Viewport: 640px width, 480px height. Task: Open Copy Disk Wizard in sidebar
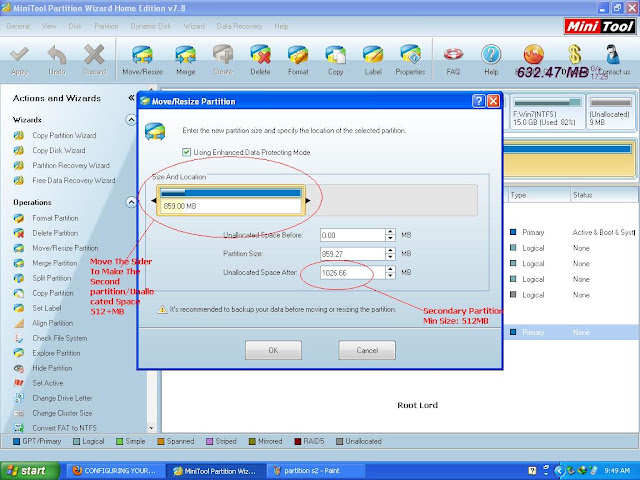tap(59, 151)
